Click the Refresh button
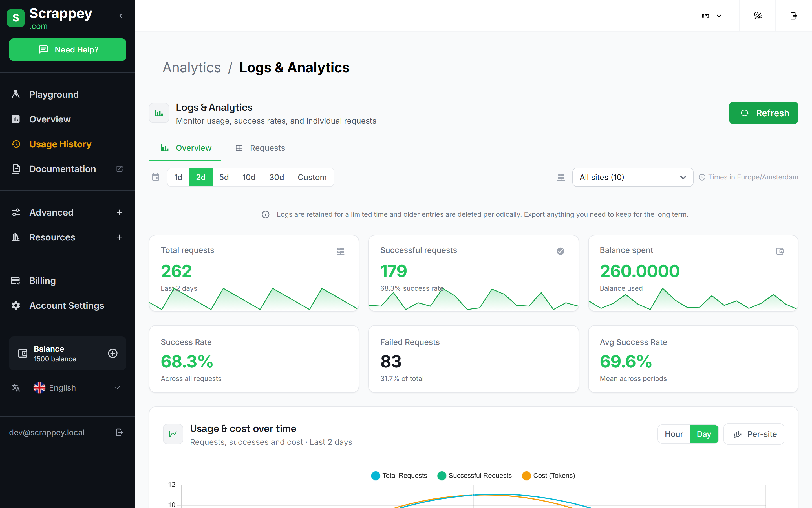This screenshot has width=812, height=508. coord(763,113)
